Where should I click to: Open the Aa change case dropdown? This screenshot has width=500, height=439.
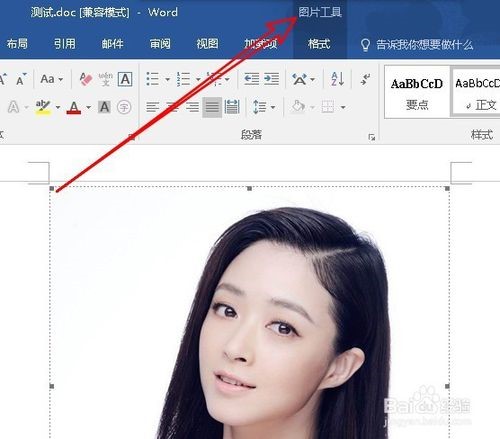(51, 79)
